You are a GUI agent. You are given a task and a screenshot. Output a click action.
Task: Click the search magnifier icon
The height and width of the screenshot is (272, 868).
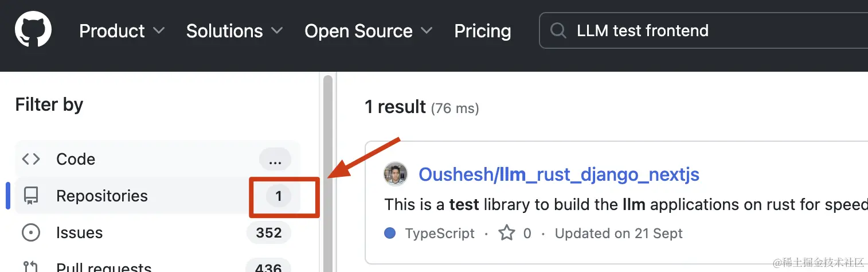click(558, 30)
